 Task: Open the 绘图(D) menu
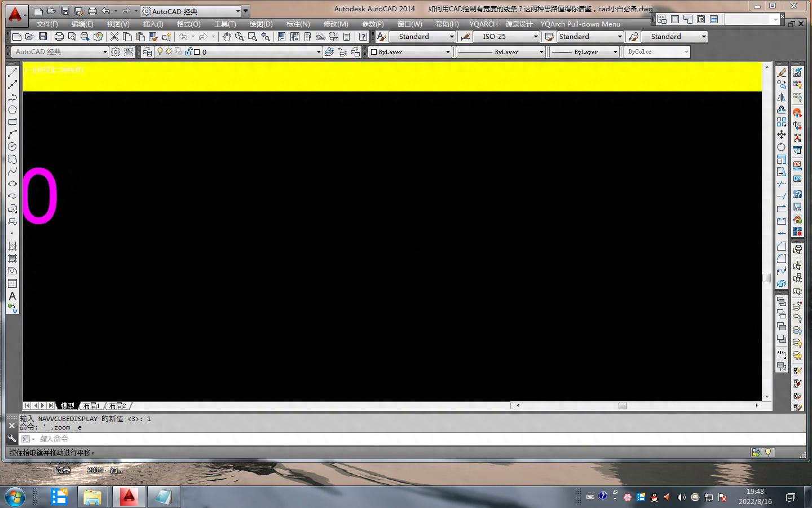click(x=261, y=24)
